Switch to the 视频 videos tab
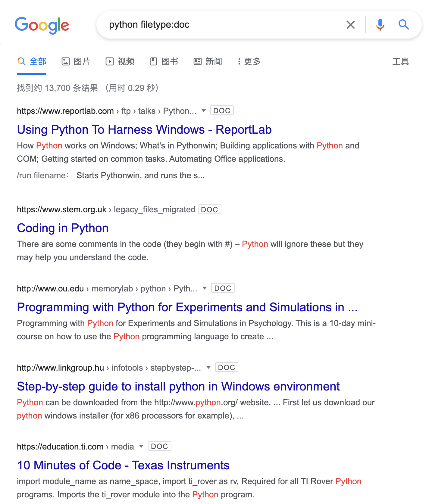 coord(120,62)
